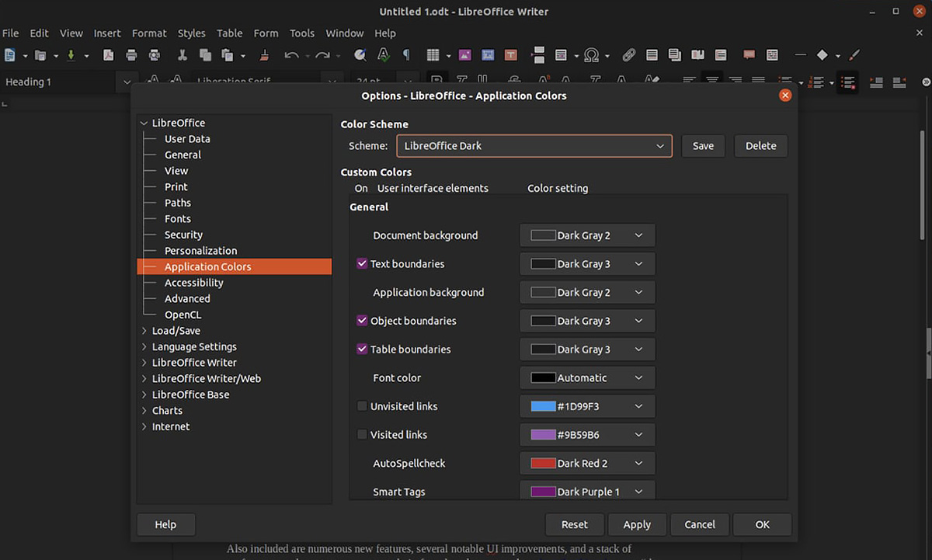
Task: Open the Document background color dropdown
Action: pos(587,235)
